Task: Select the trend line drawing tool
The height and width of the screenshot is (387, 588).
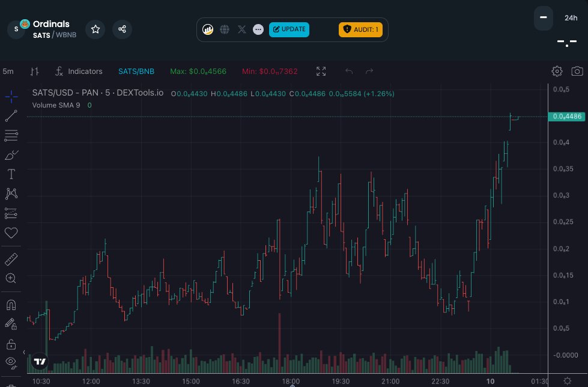Action: coord(11,116)
